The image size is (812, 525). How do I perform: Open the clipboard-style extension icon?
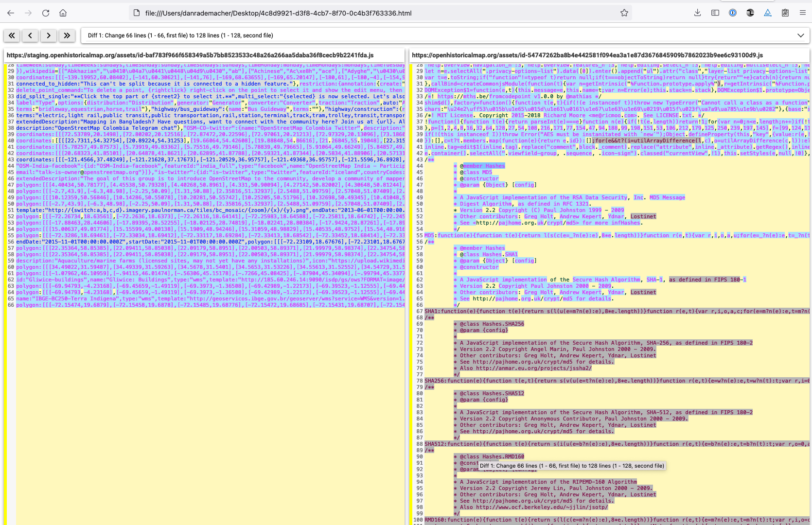point(785,13)
